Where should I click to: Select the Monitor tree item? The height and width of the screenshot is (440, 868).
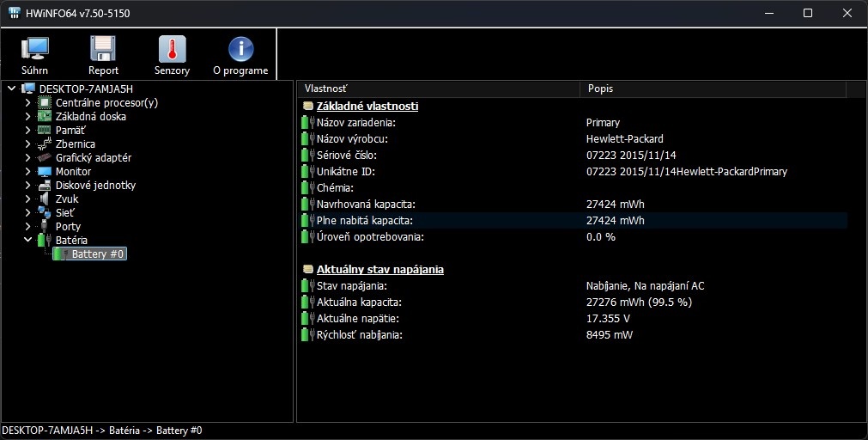73,172
